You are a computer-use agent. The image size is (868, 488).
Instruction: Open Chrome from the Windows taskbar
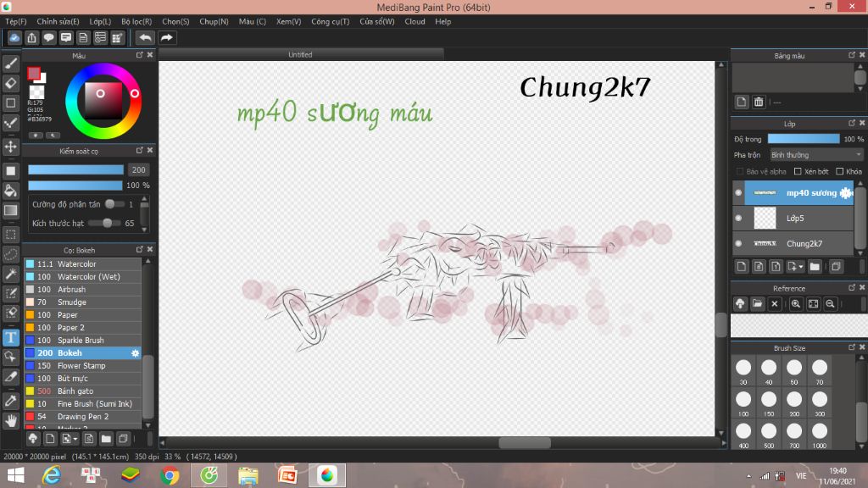pos(170,475)
